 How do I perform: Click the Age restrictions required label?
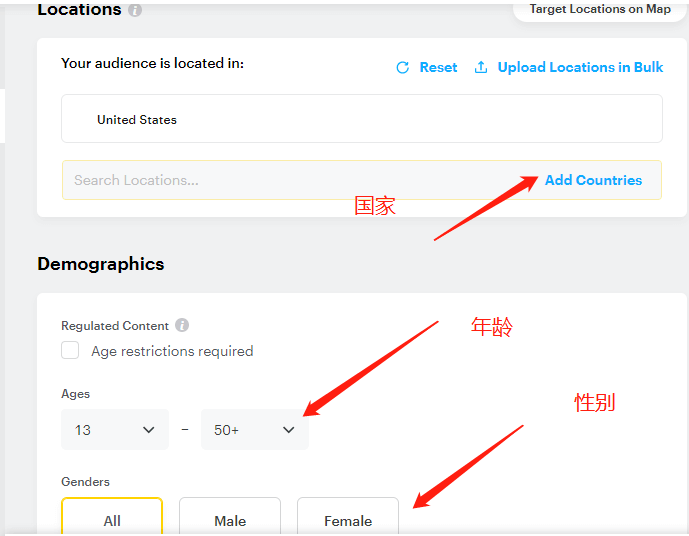172,351
